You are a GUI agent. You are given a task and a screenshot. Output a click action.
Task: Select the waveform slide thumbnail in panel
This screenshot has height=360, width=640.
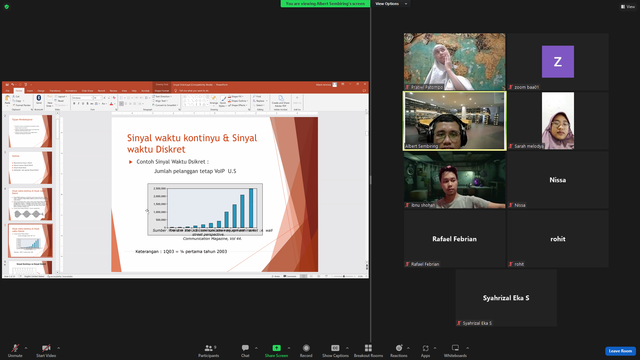coord(31,204)
